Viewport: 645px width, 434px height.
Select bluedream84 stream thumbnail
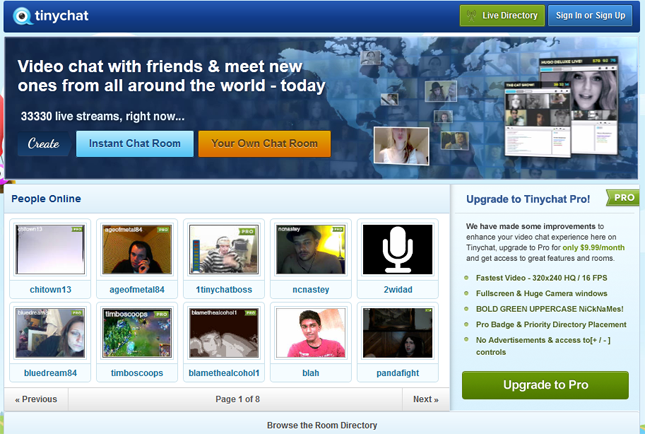[50, 333]
